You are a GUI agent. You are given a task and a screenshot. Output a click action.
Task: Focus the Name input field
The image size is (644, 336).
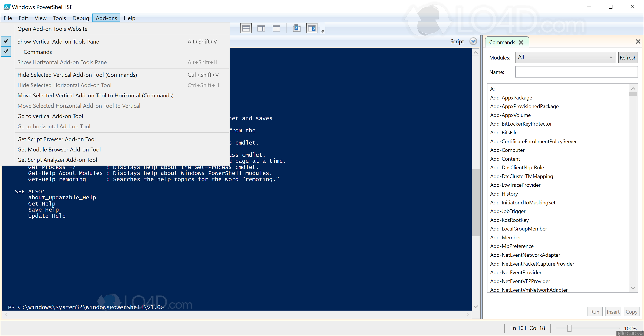click(x=576, y=72)
